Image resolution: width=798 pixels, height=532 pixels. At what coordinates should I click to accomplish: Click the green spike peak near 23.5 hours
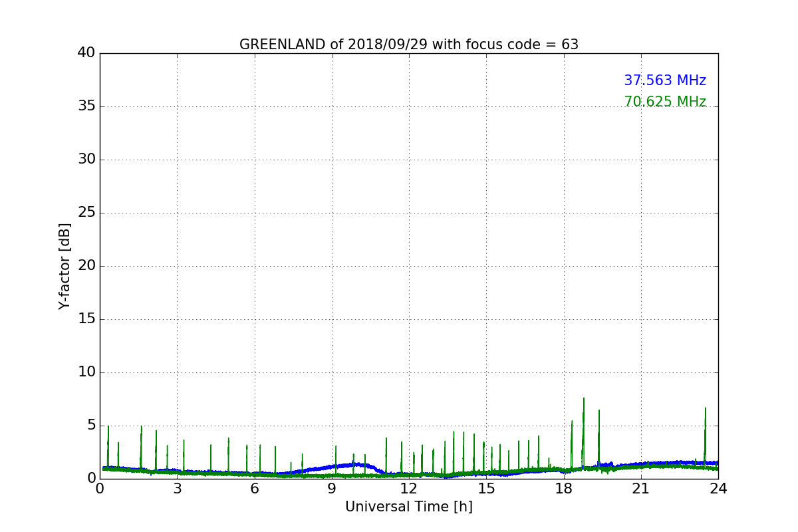706,409
